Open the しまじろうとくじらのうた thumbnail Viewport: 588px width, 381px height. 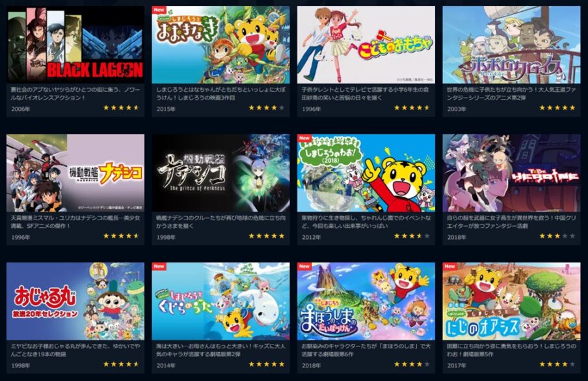[220, 302]
